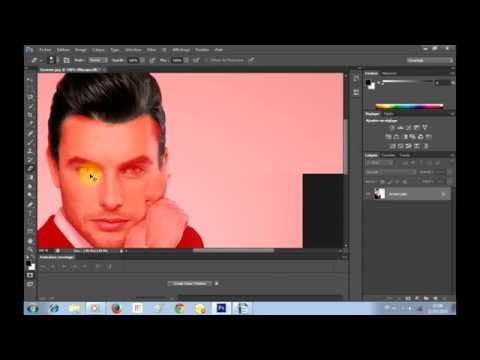Select the Shape tool
Screen dimensions: 480x360
click(x=30, y=231)
